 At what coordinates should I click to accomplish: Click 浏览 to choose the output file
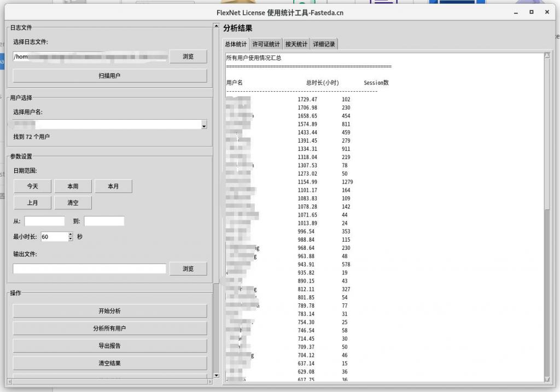tap(188, 268)
